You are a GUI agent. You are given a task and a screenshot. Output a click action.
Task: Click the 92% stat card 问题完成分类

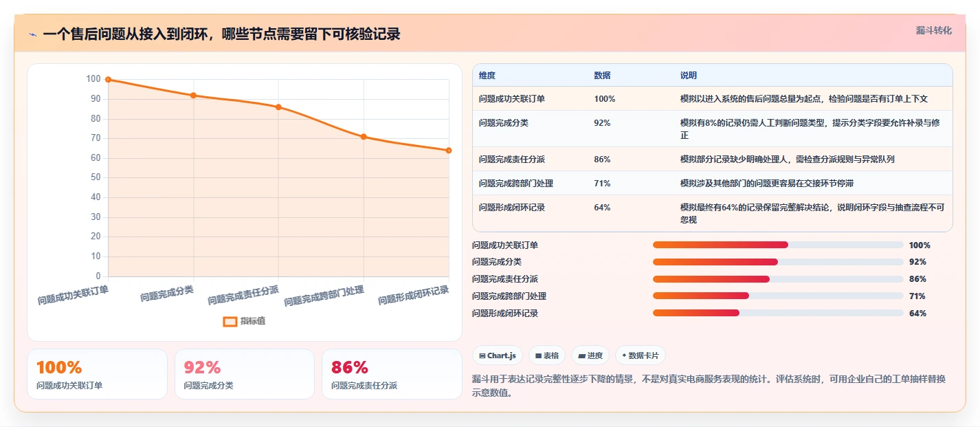(245, 374)
